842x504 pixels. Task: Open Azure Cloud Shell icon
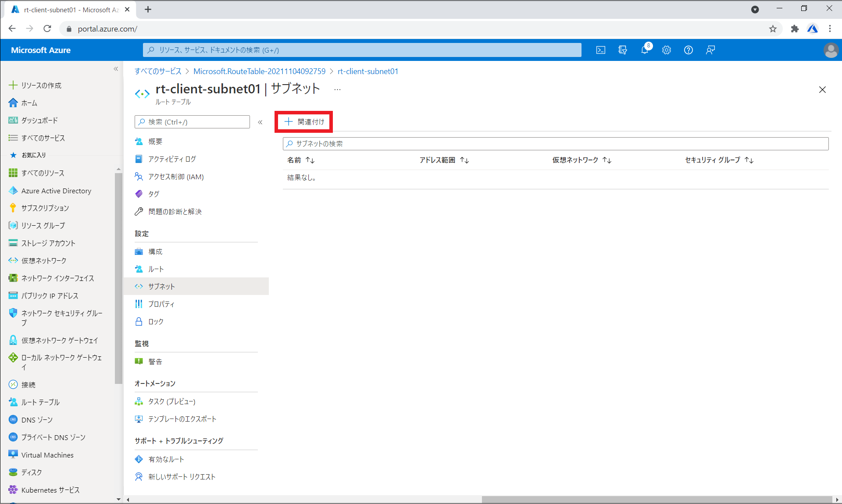click(601, 50)
